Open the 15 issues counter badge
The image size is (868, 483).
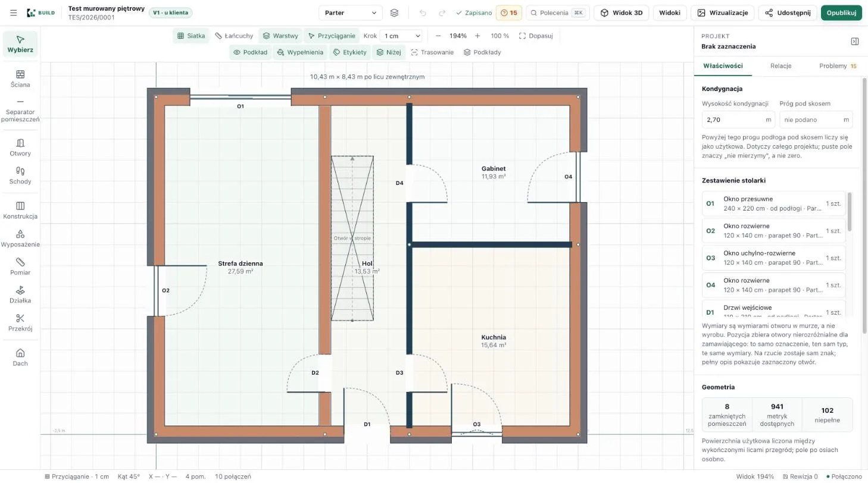click(x=509, y=12)
